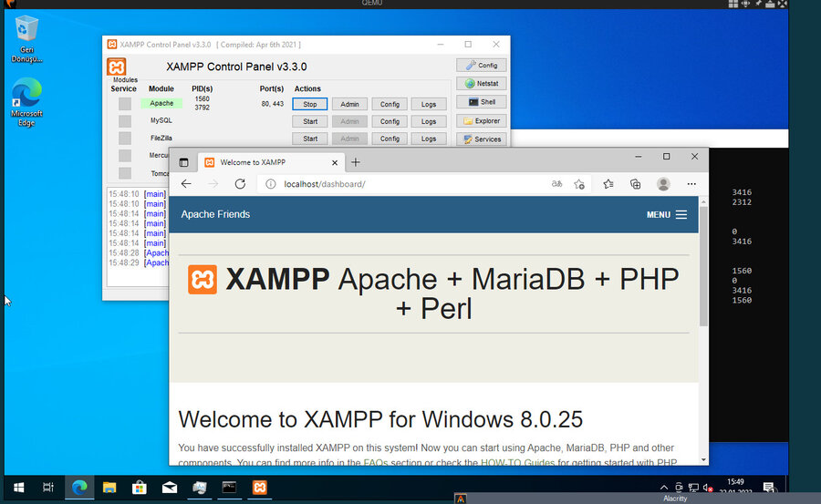Image resolution: width=821 pixels, height=504 pixels.
Task: Open Netstat in XAMPP Control Panel
Action: pos(481,84)
